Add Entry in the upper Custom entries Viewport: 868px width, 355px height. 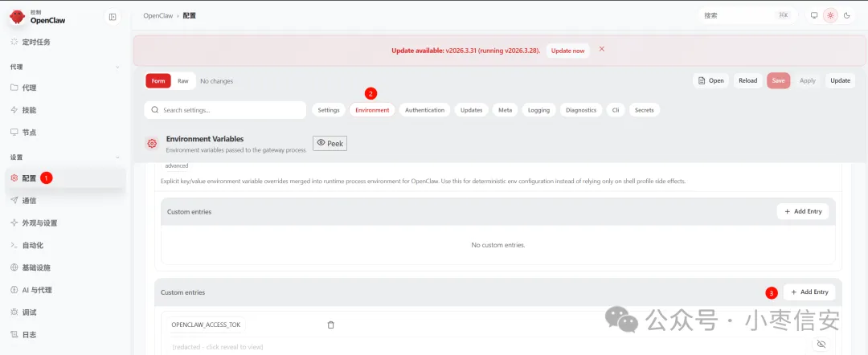803,211
